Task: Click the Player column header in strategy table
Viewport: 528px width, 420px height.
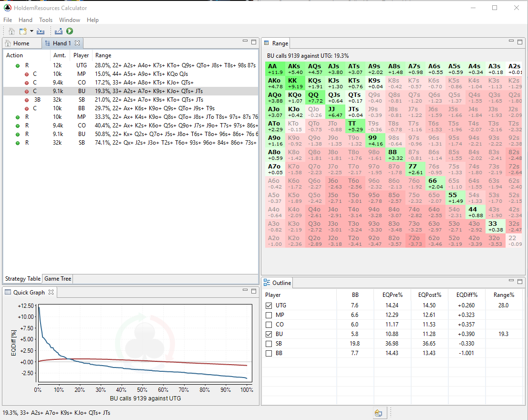Action: tap(81, 55)
